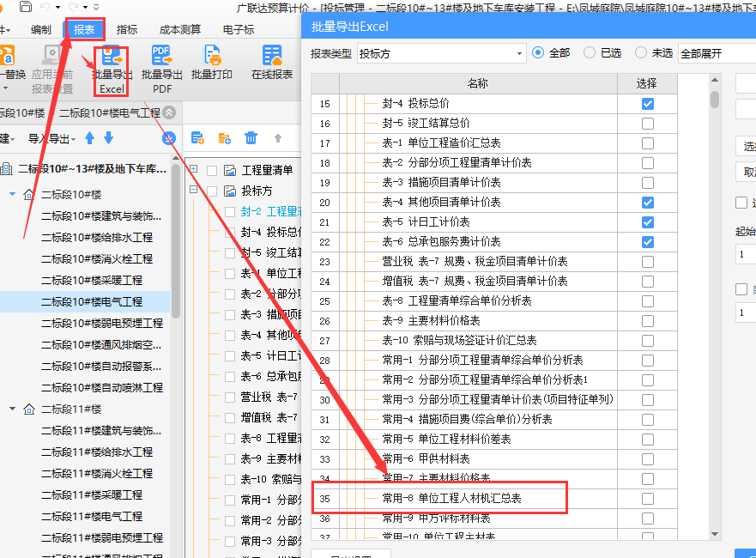This screenshot has width=756, height=558.
Task: Click the new folder icon in report toolbar
Action: [225, 138]
